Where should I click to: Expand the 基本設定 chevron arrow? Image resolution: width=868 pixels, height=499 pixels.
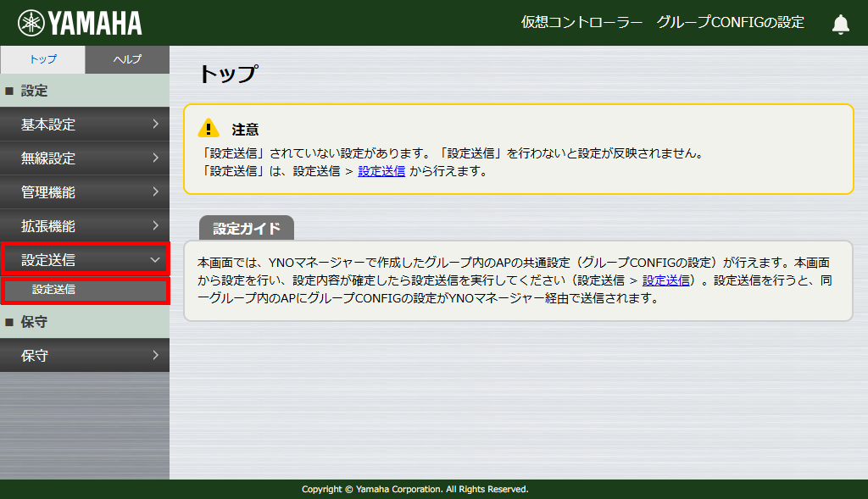click(156, 124)
